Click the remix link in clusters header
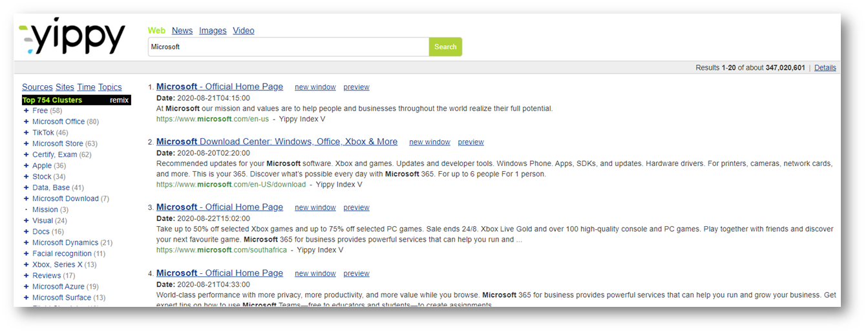868x334 pixels. (119, 100)
